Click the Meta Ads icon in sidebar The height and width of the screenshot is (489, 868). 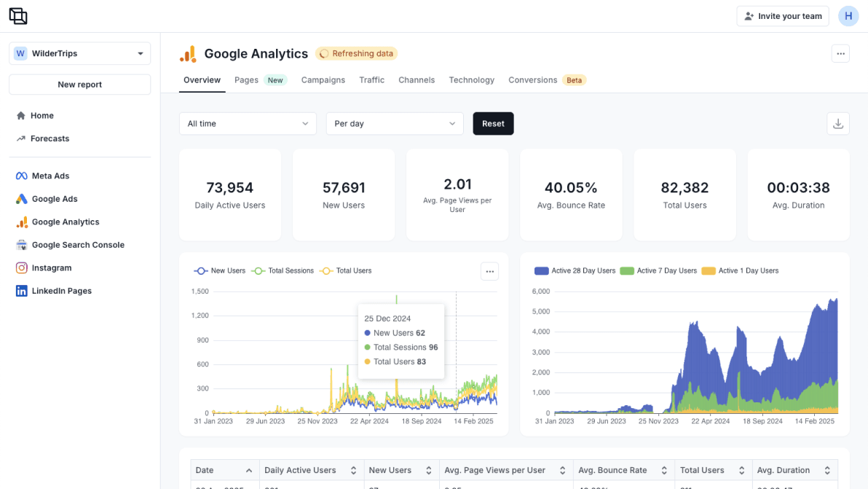click(x=21, y=176)
